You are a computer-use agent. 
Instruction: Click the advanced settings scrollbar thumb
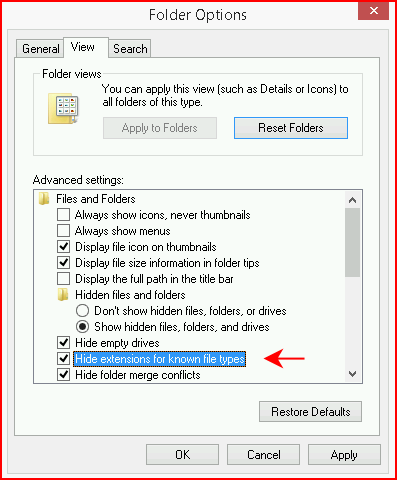pyautogui.click(x=352, y=242)
